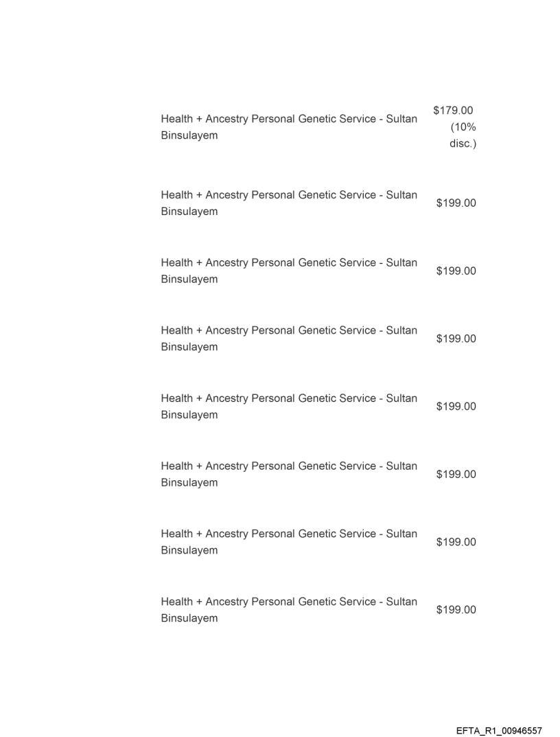Click the $199.00 price of the second item
The width and height of the screenshot is (560, 737).
coord(456,203)
